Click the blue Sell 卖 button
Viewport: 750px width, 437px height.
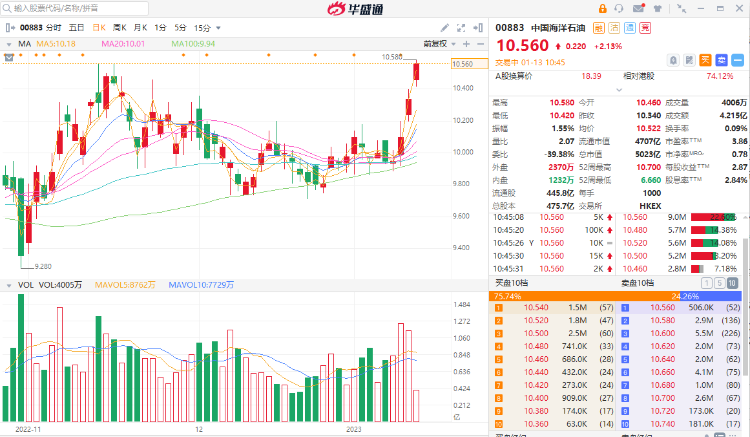coord(721,60)
